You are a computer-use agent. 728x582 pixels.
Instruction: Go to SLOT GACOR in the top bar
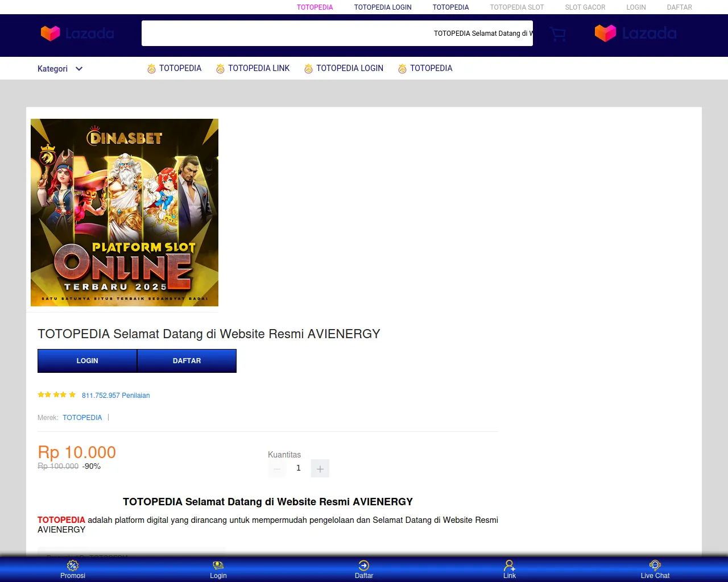(x=585, y=7)
